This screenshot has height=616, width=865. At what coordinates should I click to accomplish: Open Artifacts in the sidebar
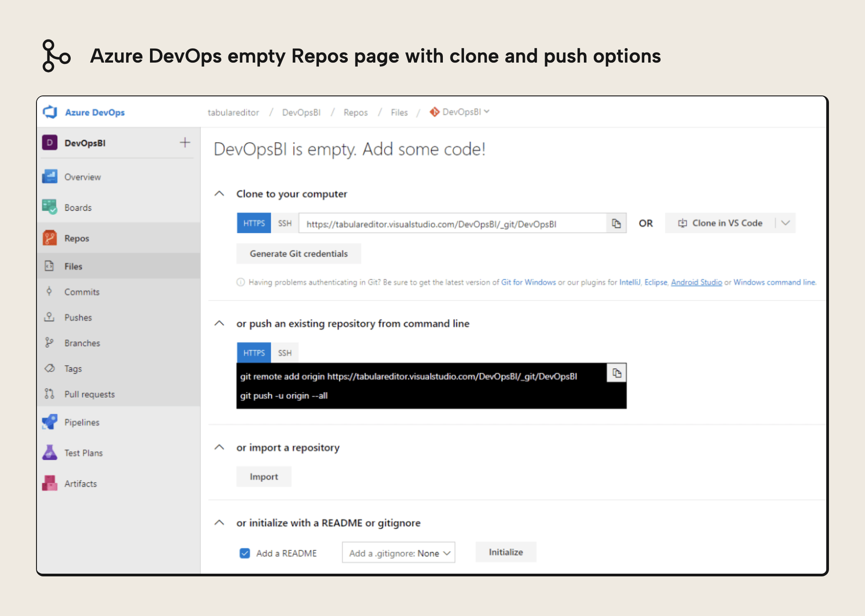[x=119, y=484]
